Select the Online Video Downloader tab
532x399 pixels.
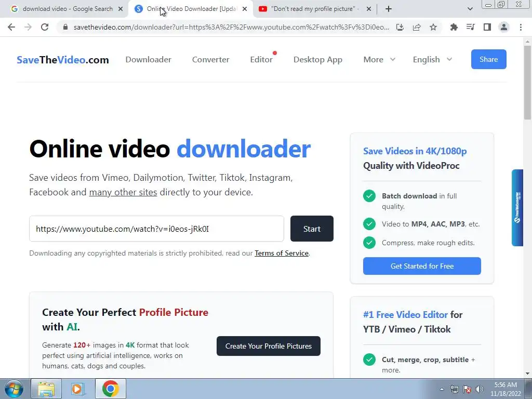point(191,9)
